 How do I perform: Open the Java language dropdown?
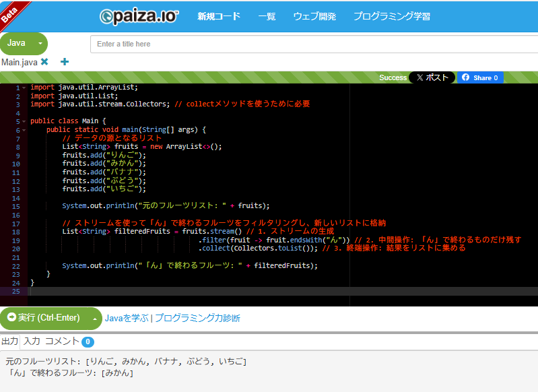(x=24, y=43)
